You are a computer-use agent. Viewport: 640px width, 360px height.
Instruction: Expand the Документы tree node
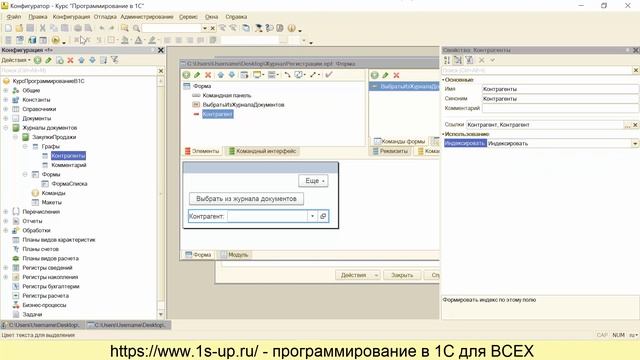(6, 118)
